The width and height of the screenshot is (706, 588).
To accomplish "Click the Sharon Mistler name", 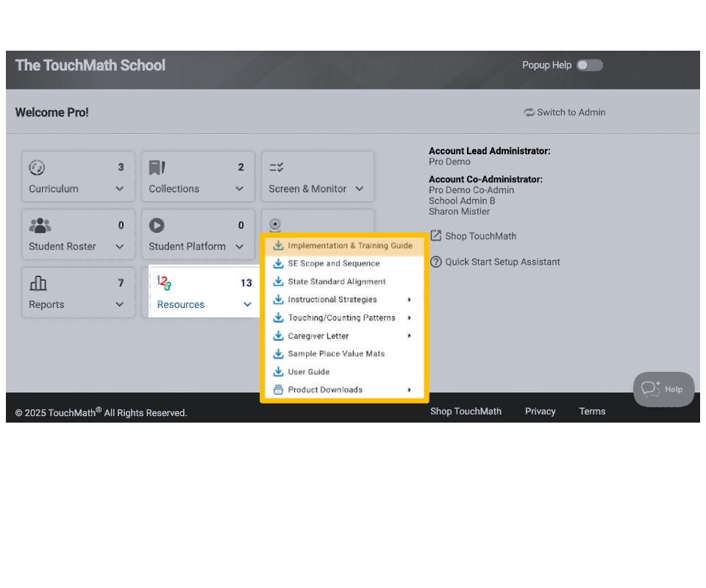I will tap(459, 212).
